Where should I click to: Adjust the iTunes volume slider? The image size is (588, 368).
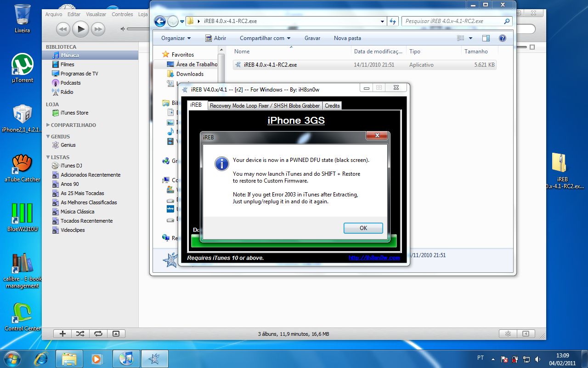(138, 29)
